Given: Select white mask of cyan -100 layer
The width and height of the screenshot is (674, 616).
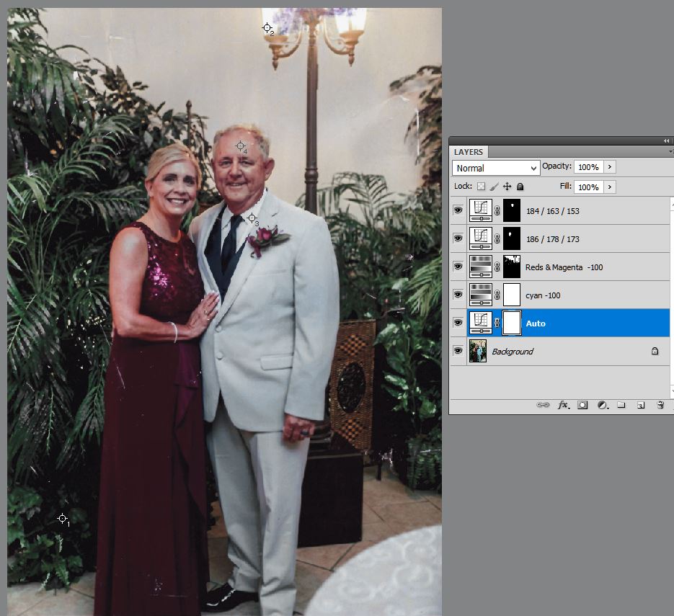Looking at the screenshot, I should pyautogui.click(x=512, y=295).
